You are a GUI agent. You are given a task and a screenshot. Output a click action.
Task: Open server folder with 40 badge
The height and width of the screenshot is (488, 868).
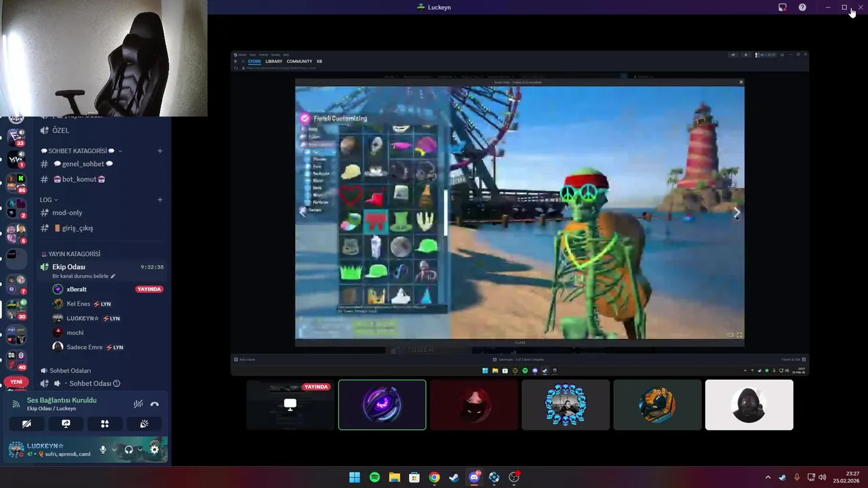[x=16, y=360]
